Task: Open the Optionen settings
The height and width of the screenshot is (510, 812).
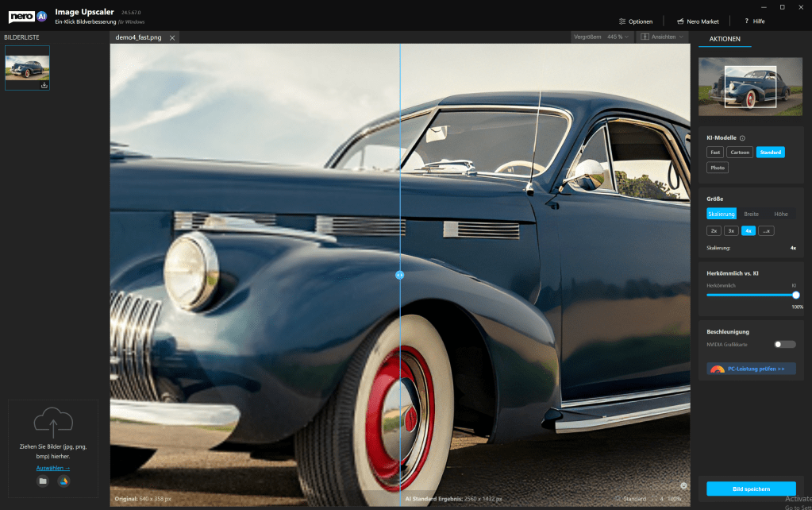Action: (x=635, y=21)
